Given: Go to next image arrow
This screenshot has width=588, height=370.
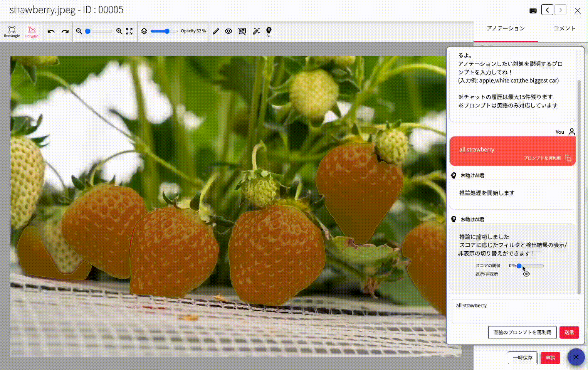Looking at the screenshot, I should click(x=560, y=10).
